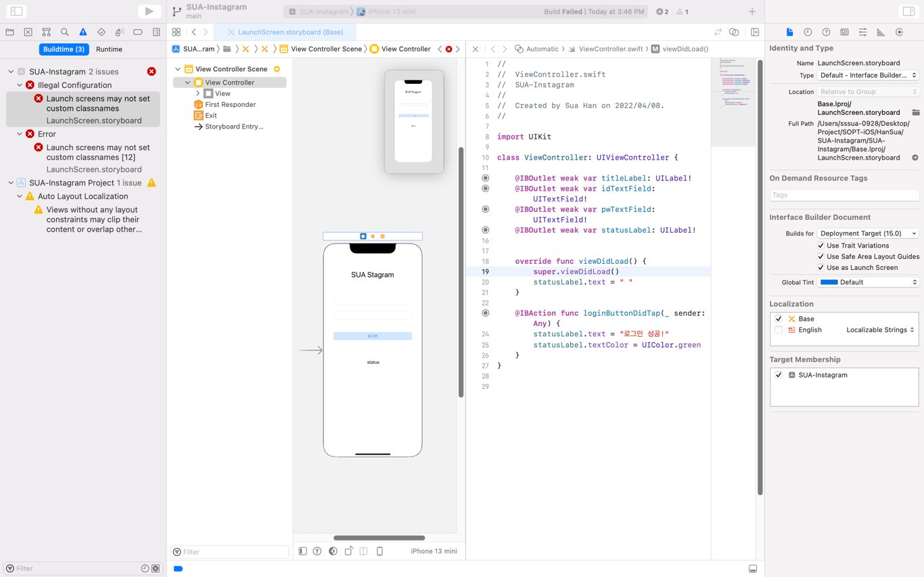Image resolution: width=924 pixels, height=577 pixels.
Task: Show the Connections inspector
Action: [900, 32]
